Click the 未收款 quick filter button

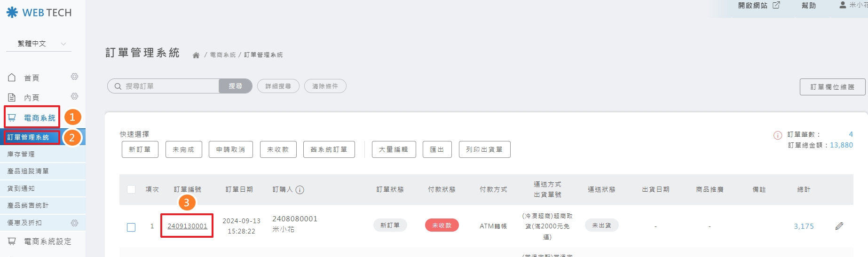point(277,149)
